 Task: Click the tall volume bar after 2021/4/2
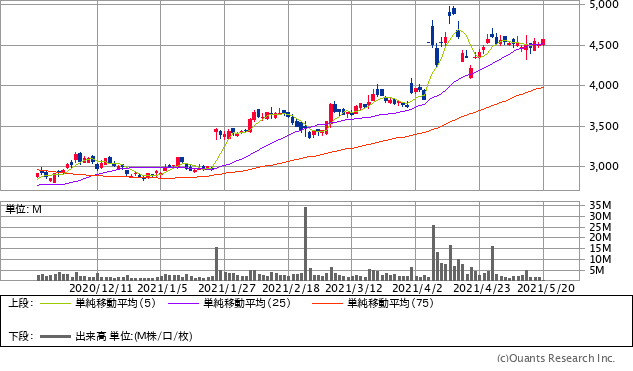[x=434, y=253]
